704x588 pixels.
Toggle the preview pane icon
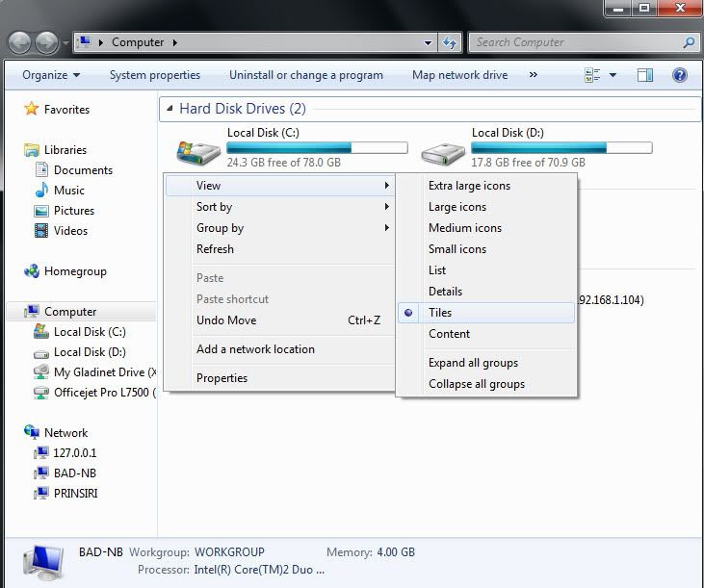click(645, 75)
